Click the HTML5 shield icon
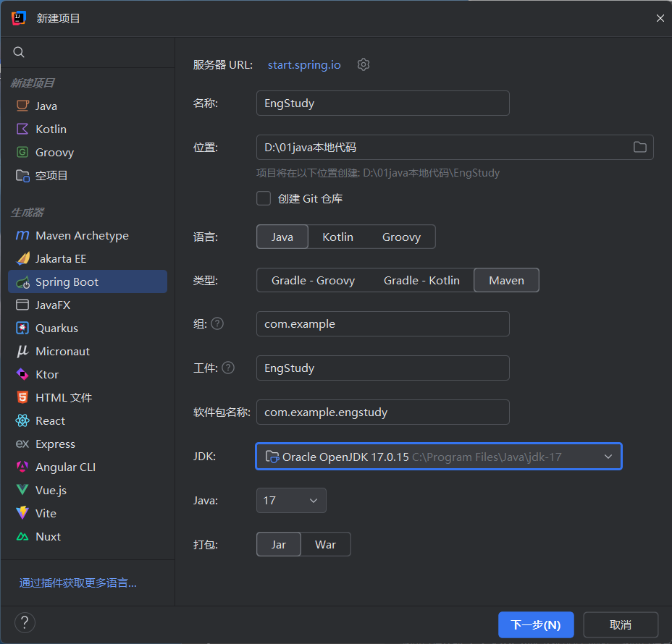The image size is (672, 644). pos(22,397)
